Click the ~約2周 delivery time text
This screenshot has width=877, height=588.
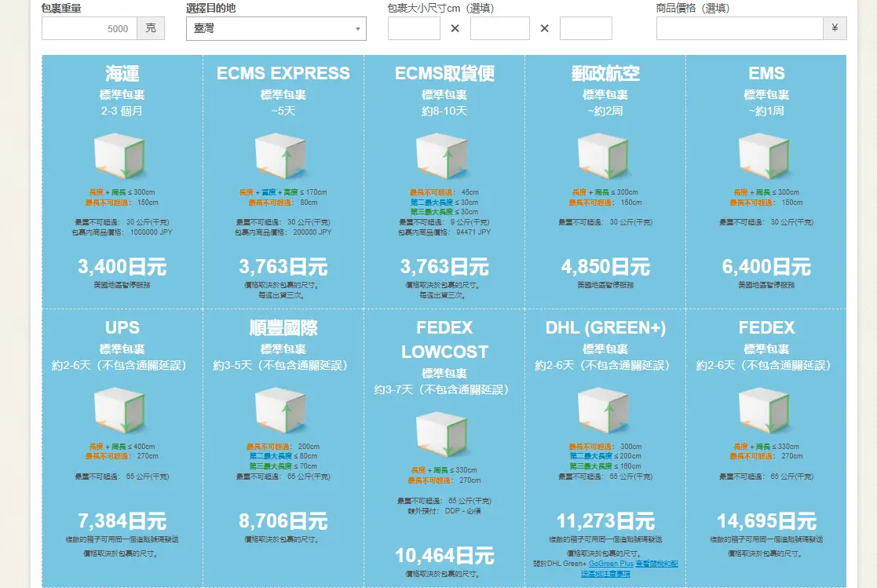(605, 111)
